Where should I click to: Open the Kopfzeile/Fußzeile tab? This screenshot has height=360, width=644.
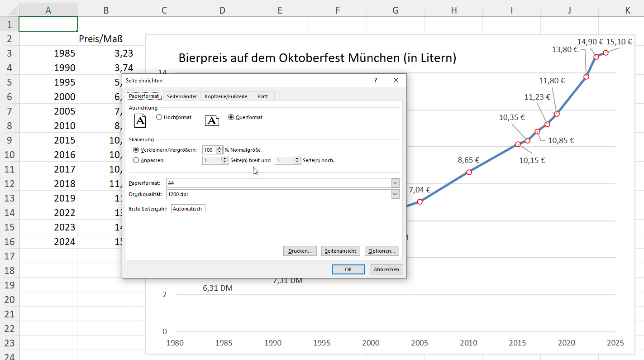(225, 96)
